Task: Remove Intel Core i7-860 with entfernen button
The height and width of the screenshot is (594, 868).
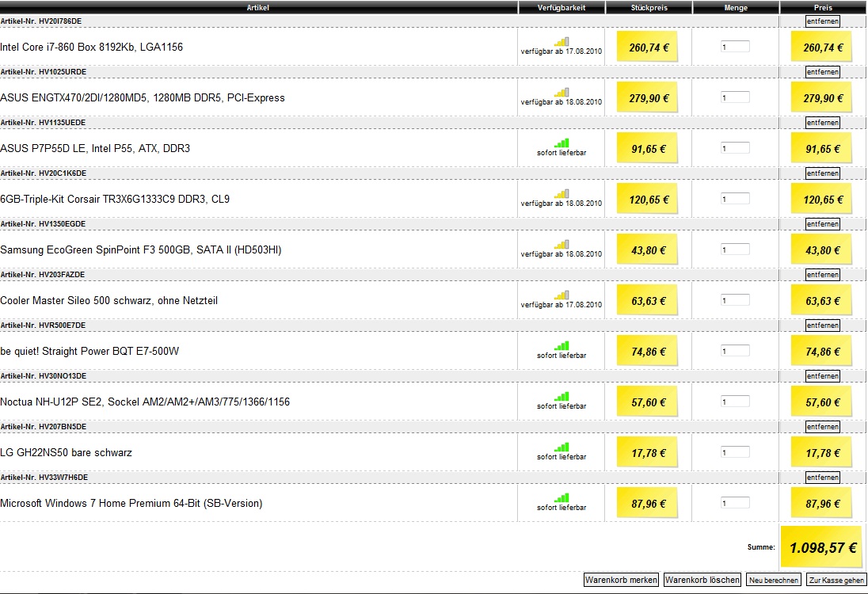Action: coord(823,21)
